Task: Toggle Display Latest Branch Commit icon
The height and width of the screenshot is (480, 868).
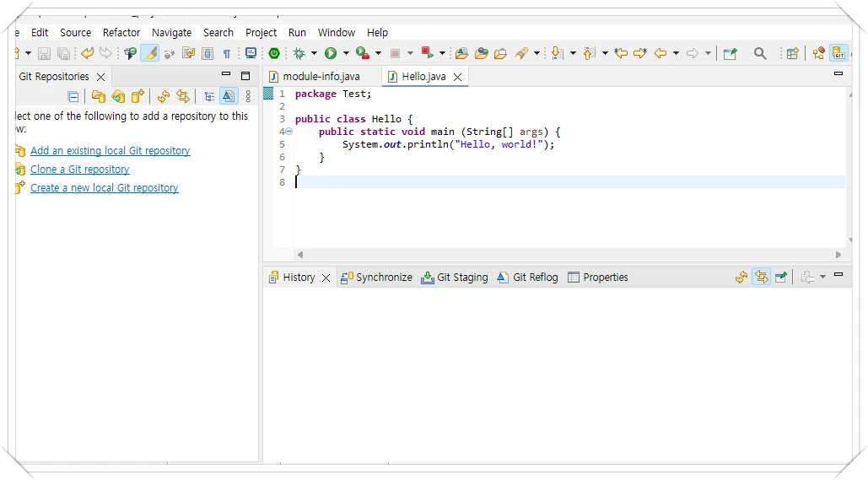Action: pos(228,97)
